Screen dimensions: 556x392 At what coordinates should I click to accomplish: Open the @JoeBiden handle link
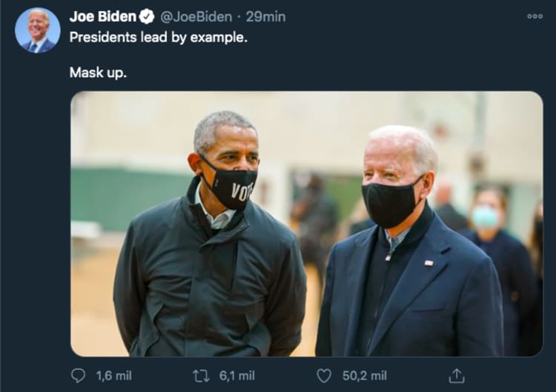click(x=194, y=16)
